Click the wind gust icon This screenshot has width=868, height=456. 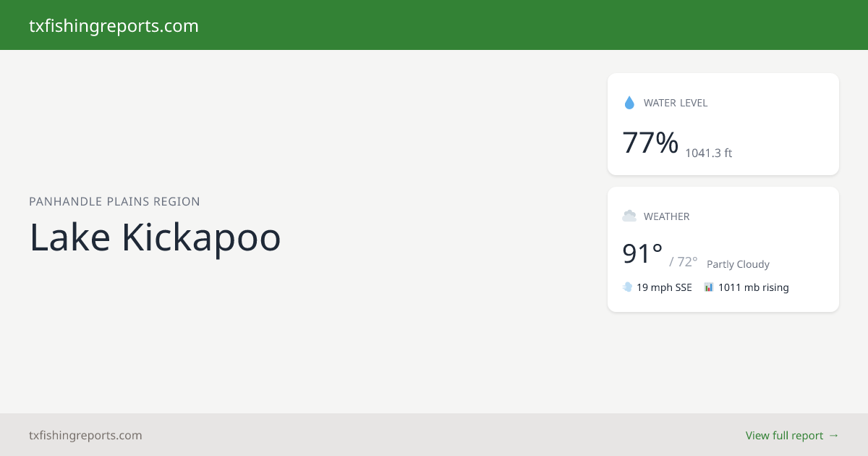click(x=627, y=287)
